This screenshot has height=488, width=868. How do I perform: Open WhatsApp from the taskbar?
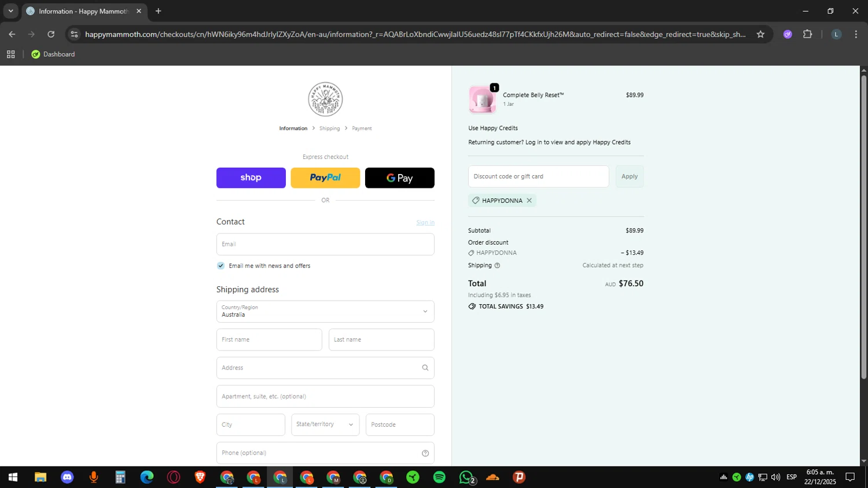[466, 477]
